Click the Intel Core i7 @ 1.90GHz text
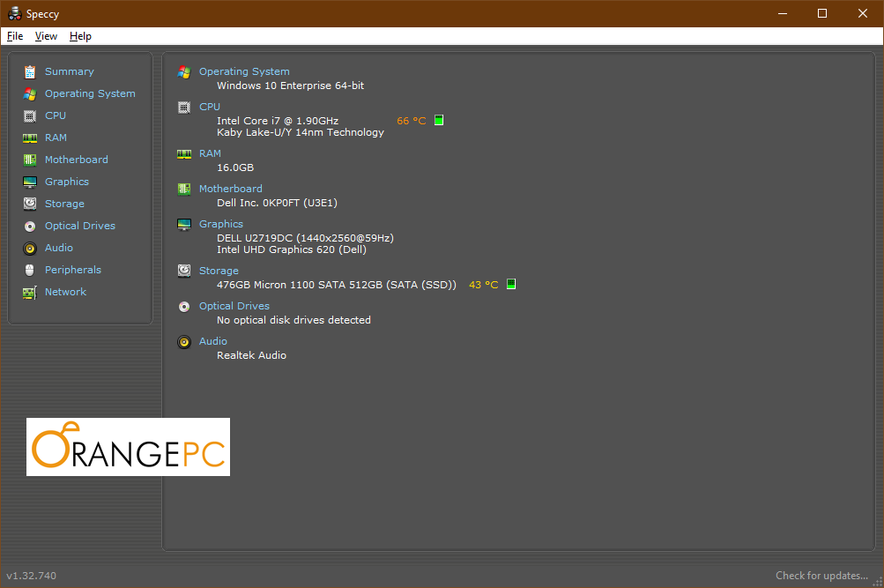The image size is (884, 588). (x=278, y=121)
